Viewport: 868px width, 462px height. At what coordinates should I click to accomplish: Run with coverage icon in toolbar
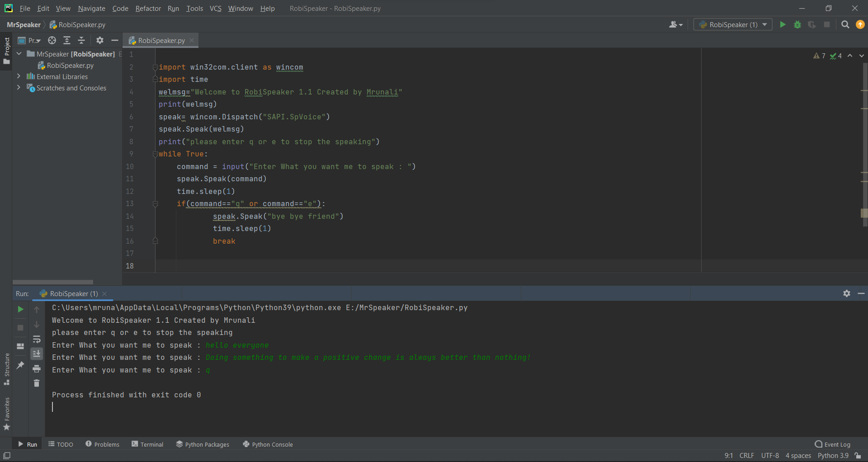click(812, 24)
